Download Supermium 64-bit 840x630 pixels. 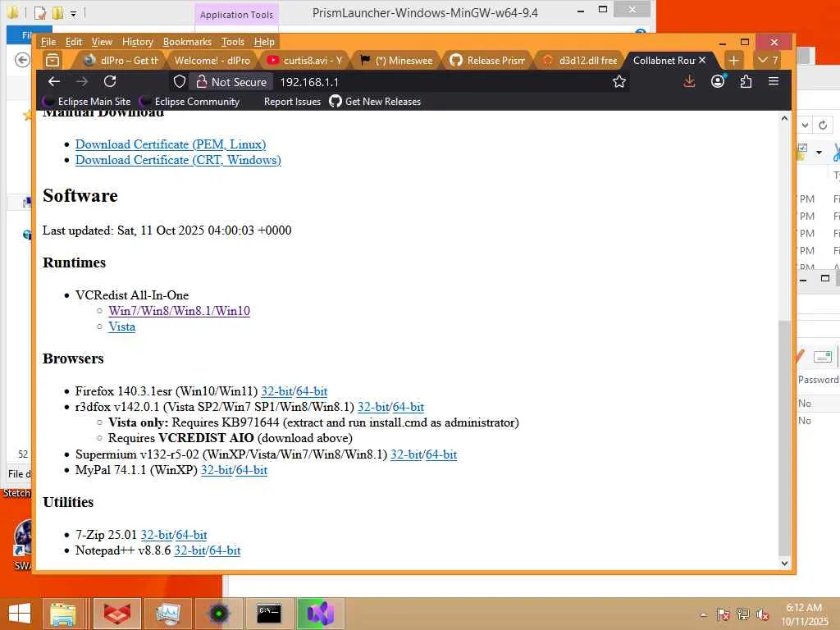(441, 454)
